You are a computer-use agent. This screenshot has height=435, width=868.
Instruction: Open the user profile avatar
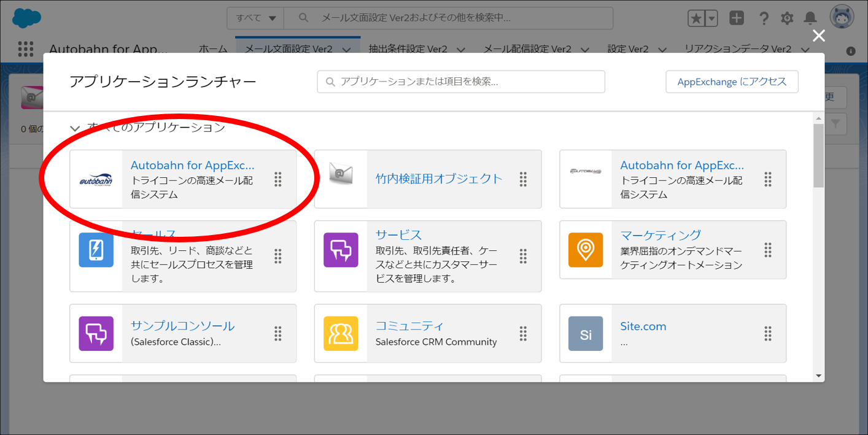[x=842, y=17]
